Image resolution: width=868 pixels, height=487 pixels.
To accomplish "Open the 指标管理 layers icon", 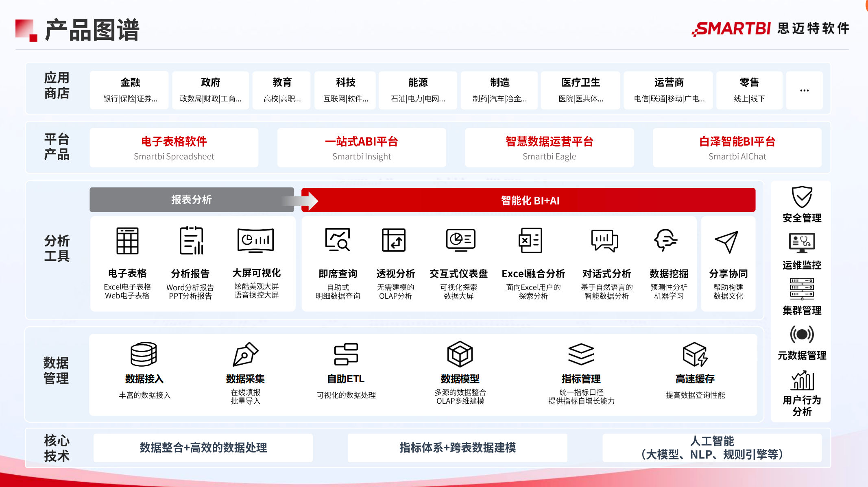I will [581, 354].
